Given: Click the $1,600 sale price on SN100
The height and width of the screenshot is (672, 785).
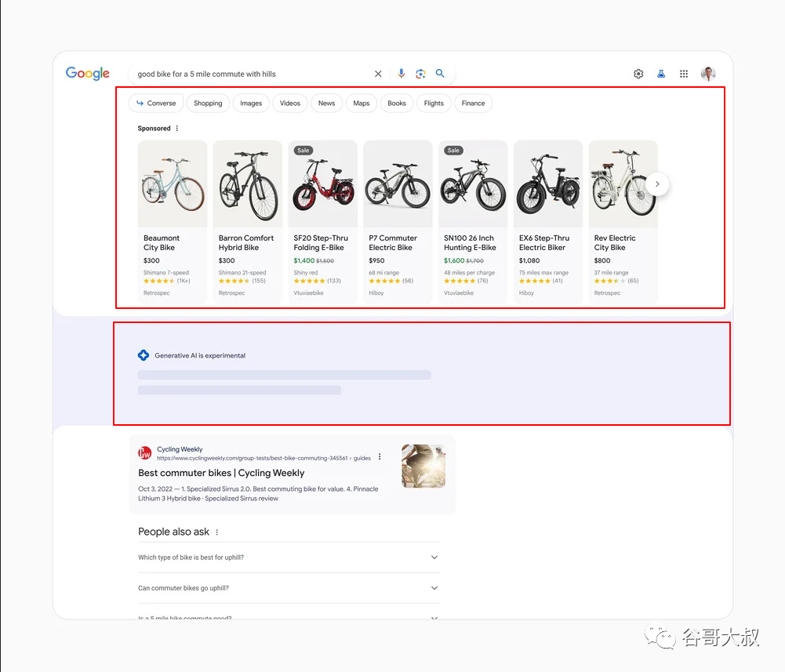Looking at the screenshot, I should [454, 260].
